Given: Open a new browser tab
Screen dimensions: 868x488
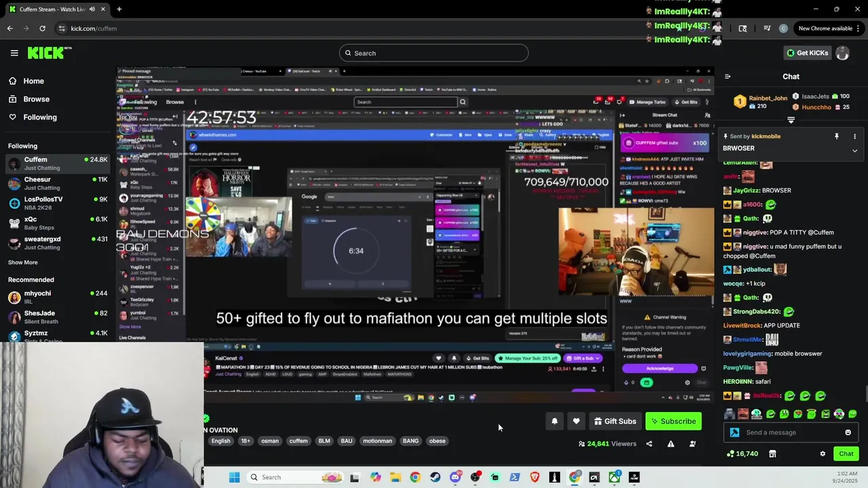Looking at the screenshot, I should 119,9.
